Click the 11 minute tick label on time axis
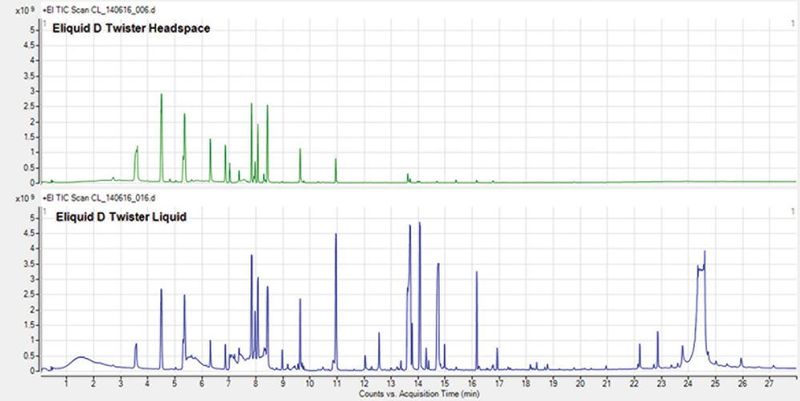 coord(336,382)
